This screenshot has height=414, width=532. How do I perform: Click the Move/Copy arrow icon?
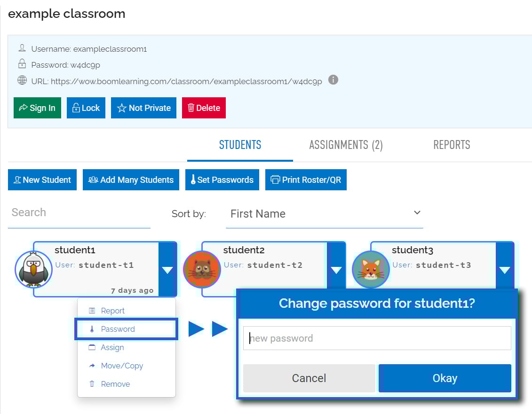tap(92, 366)
